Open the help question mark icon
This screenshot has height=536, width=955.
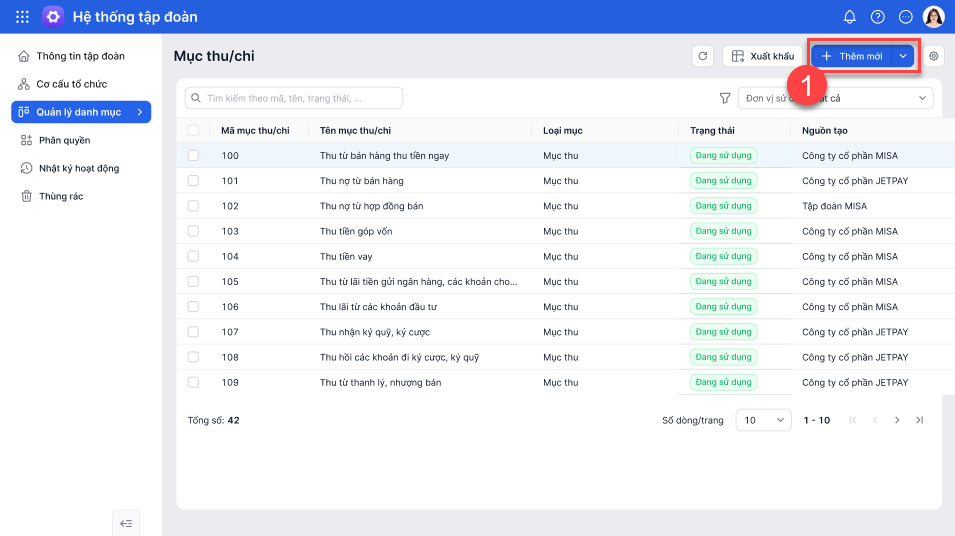[878, 17]
